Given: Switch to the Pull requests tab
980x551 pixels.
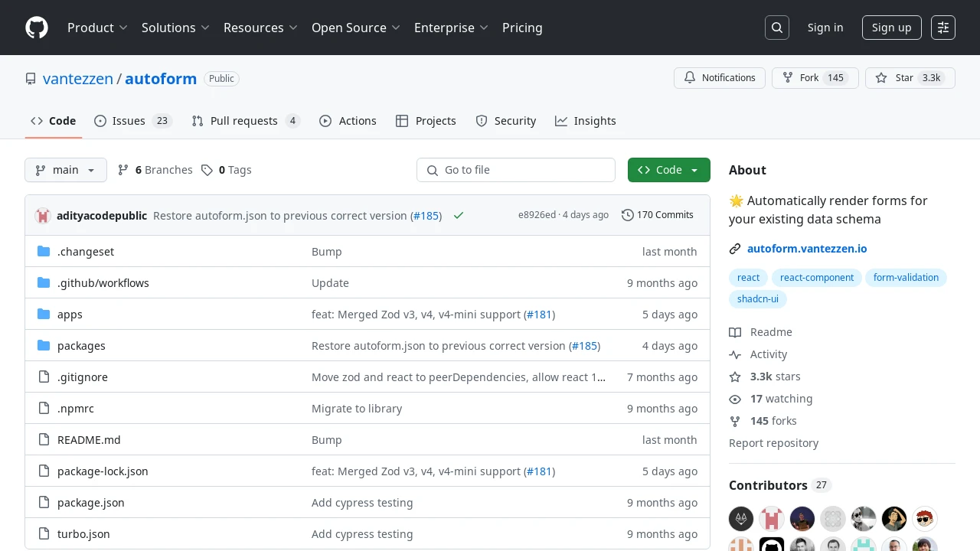Looking at the screenshot, I should pyautogui.click(x=246, y=121).
